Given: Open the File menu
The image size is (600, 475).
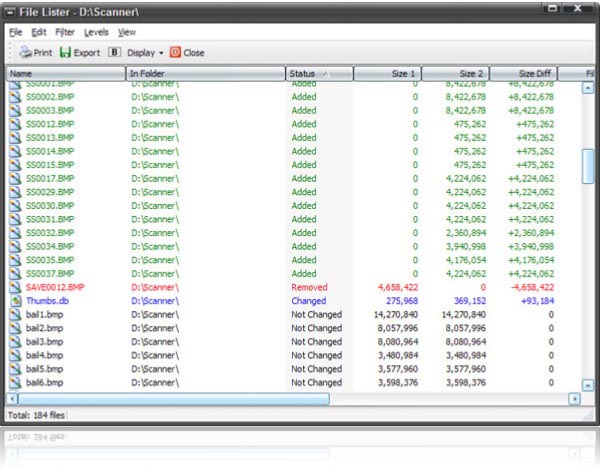Looking at the screenshot, I should (15, 32).
